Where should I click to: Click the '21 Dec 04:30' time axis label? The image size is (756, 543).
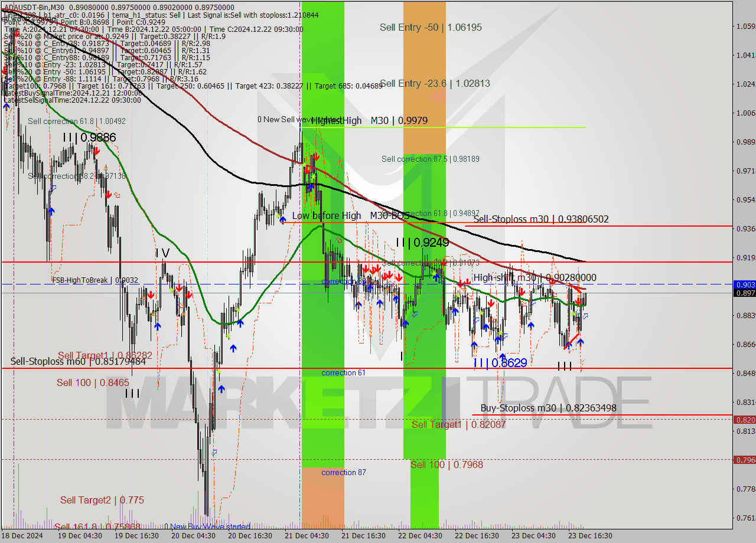point(307,536)
